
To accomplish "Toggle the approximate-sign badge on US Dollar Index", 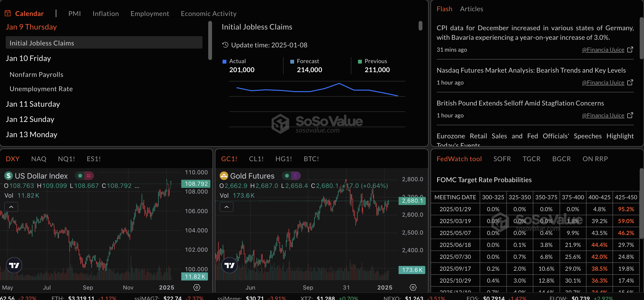I will tap(89, 176).
